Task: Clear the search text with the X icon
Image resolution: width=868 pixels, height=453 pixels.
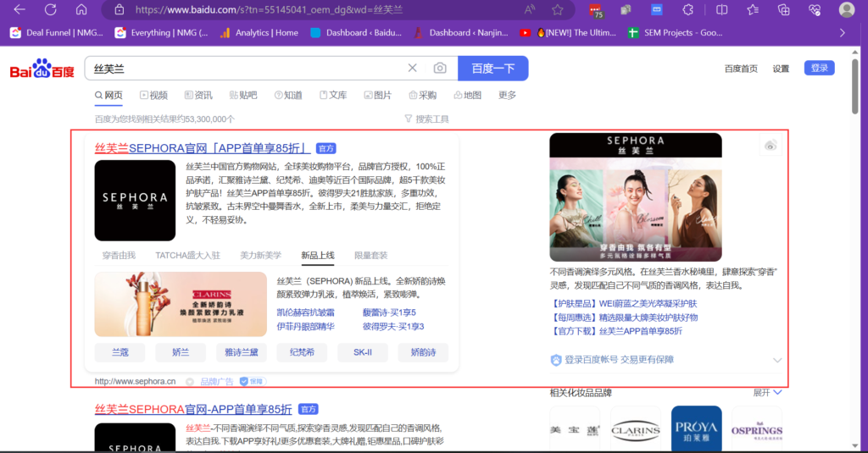Action: click(413, 69)
